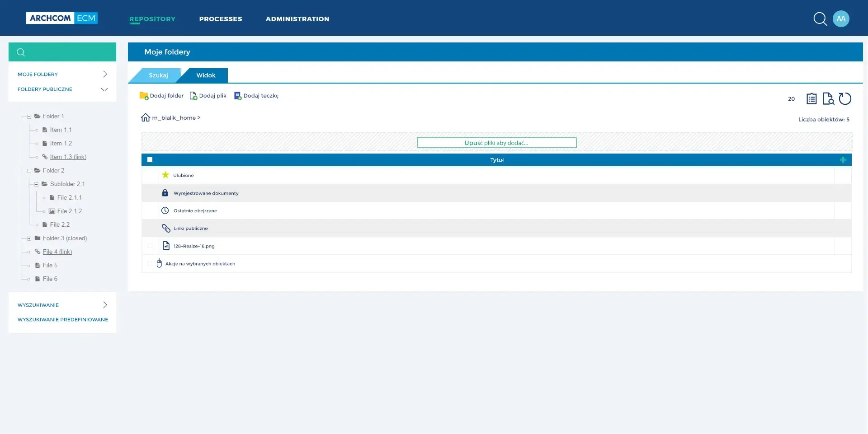
Task: Refresh the folder list with reload icon
Action: (x=845, y=98)
